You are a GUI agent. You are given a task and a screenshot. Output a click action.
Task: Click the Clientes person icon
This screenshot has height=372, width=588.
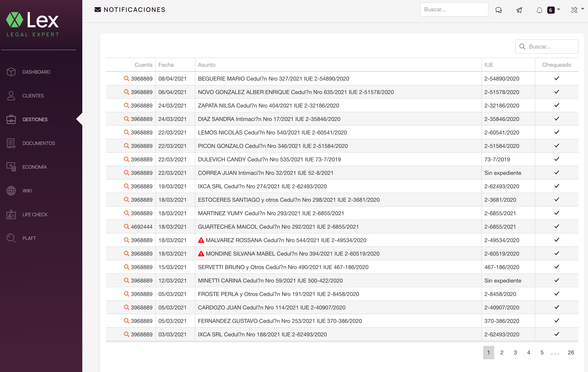click(x=11, y=96)
